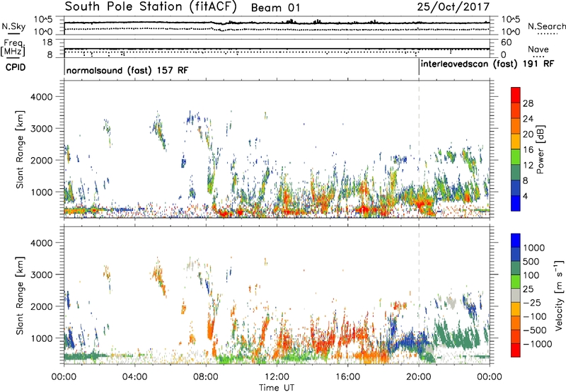Click dashed 20:00 CPID change line in Power panel

point(419,149)
